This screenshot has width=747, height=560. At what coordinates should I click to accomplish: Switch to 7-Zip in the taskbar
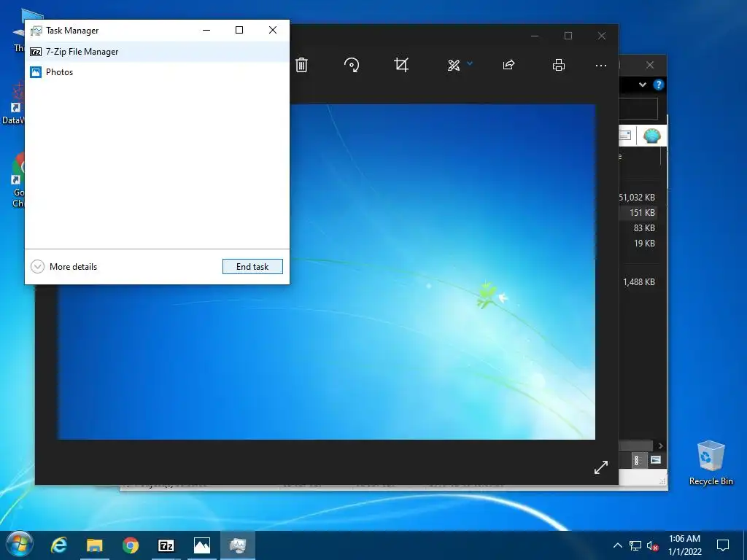coord(166,545)
